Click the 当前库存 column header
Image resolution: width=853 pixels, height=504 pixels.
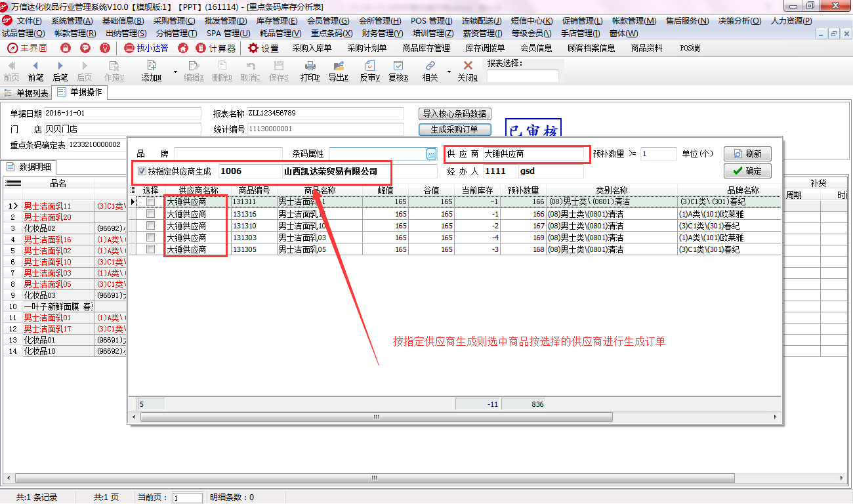477,190
